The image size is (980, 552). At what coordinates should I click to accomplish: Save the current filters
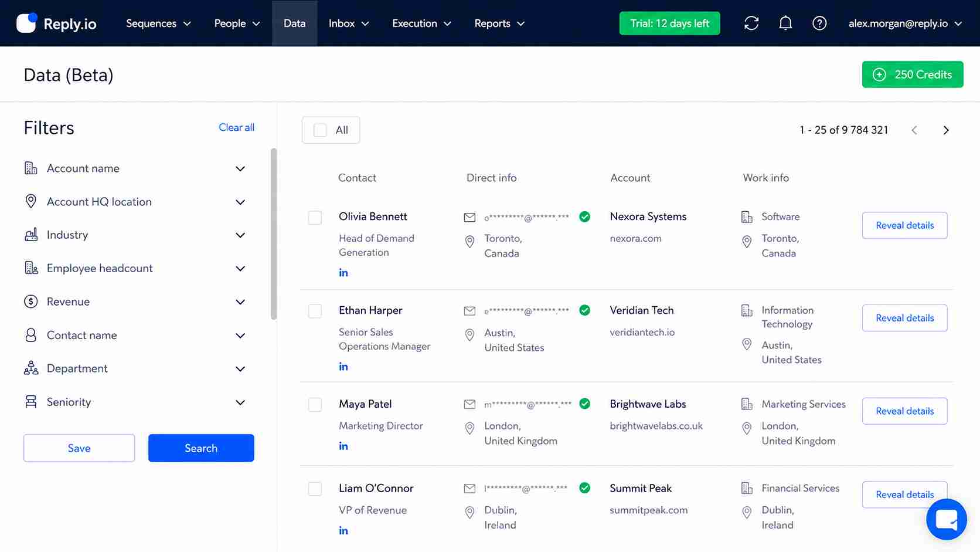pos(79,448)
